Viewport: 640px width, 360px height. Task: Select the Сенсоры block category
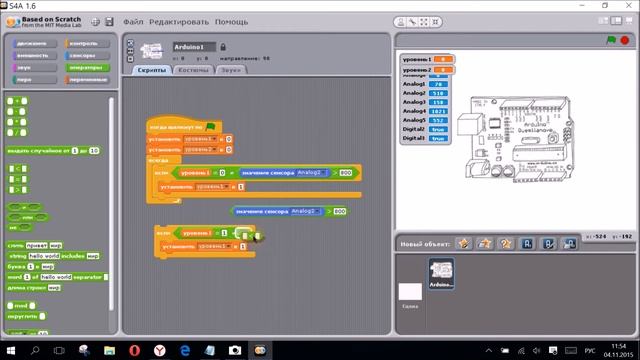[x=87, y=55]
